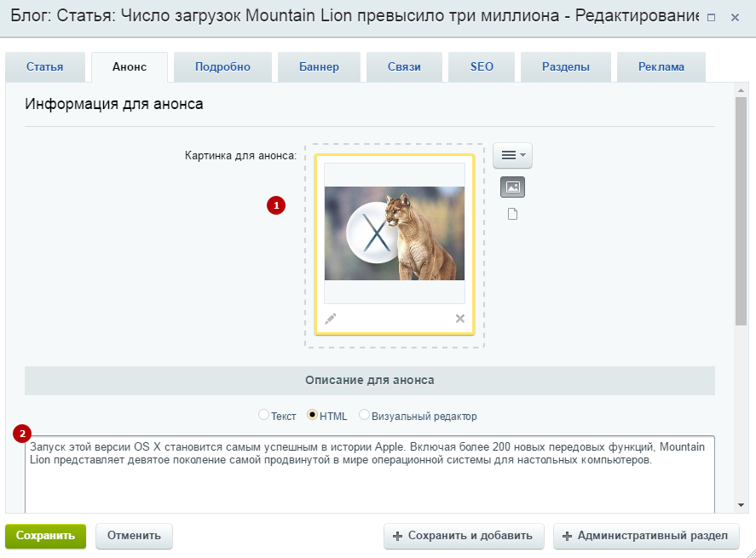Open the SEO tab
The height and width of the screenshot is (558, 756).
click(482, 67)
